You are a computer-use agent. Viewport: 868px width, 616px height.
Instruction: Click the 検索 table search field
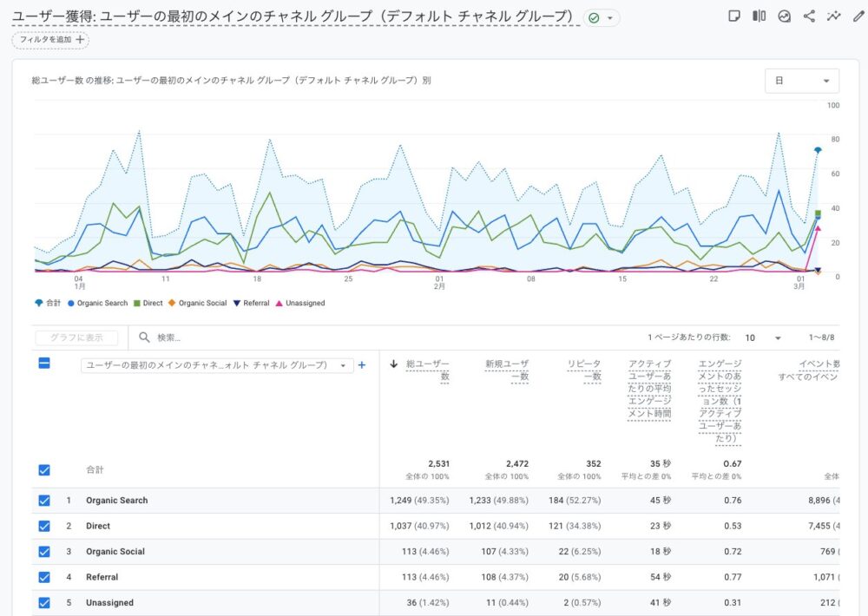pos(260,337)
